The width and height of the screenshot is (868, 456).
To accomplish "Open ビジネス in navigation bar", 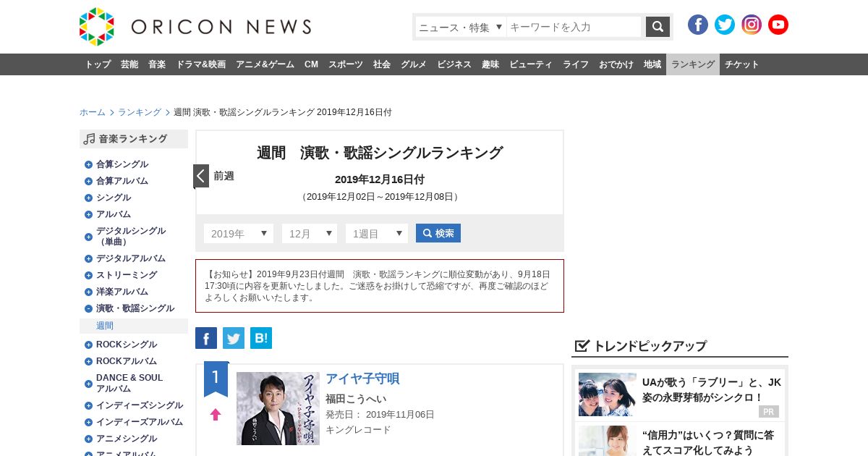I will (x=454, y=64).
